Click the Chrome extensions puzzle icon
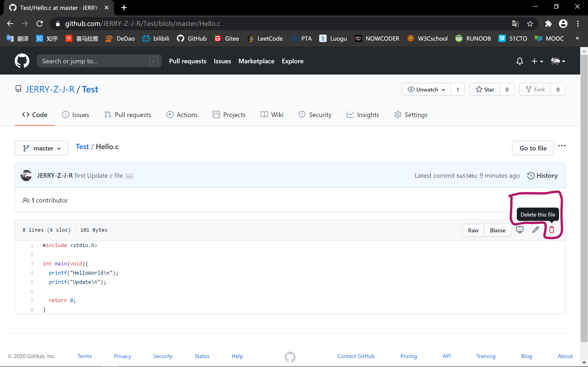This screenshot has height=367, width=588. [548, 24]
